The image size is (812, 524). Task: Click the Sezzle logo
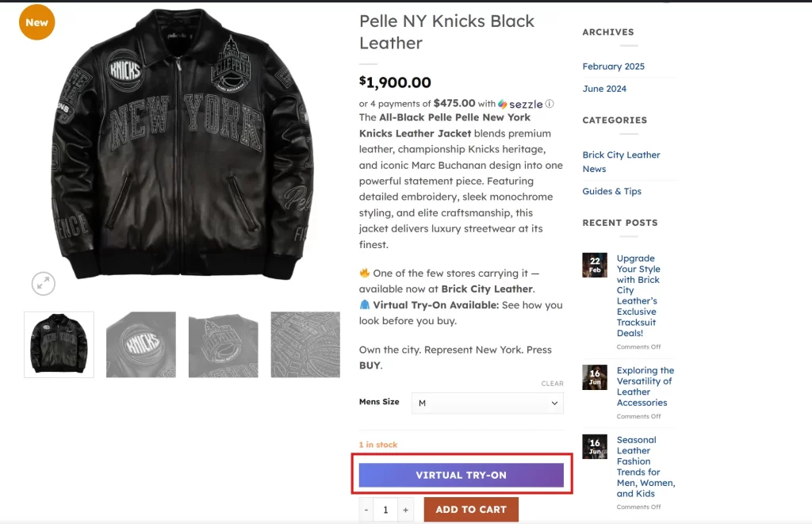520,104
